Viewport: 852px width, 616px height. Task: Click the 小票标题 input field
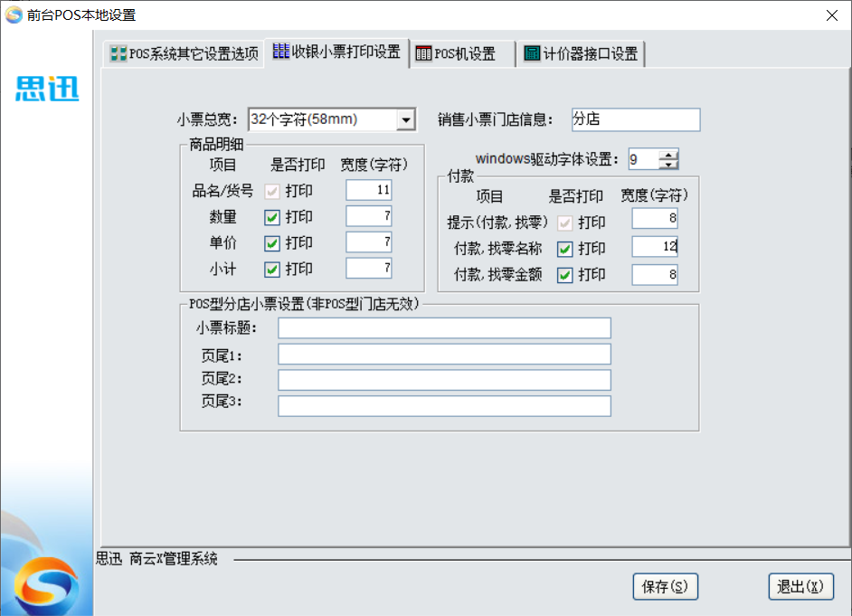tap(444, 328)
